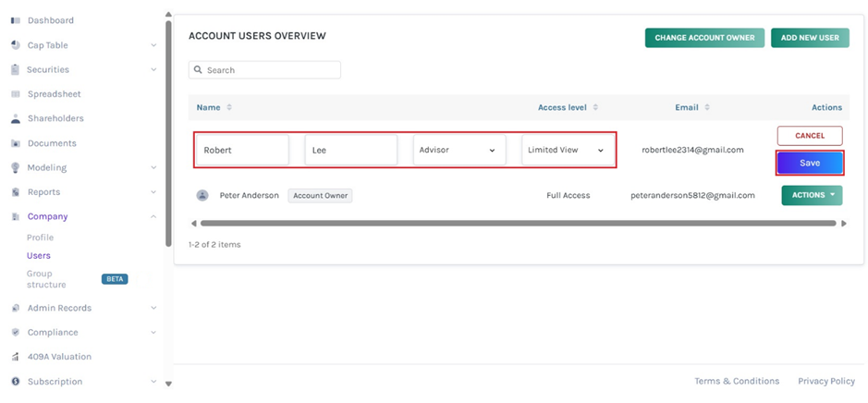Open 409A Valuation page
The height and width of the screenshot is (403, 868).
point(60,357)
